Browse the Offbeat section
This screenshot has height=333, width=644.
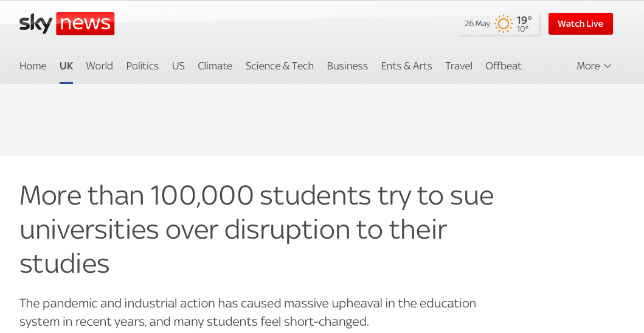click(503, 66)
